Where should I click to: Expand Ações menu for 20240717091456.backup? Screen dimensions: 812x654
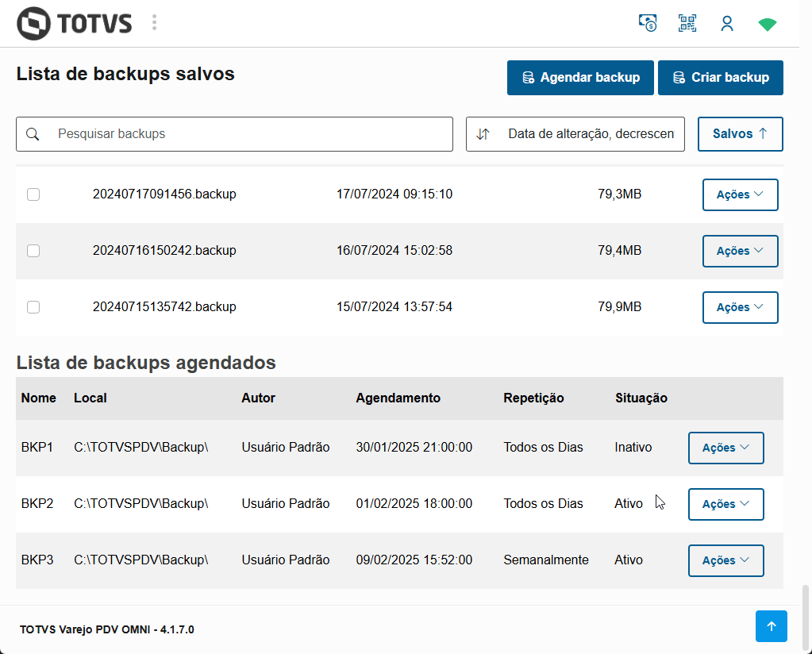(x=740, y=194)
